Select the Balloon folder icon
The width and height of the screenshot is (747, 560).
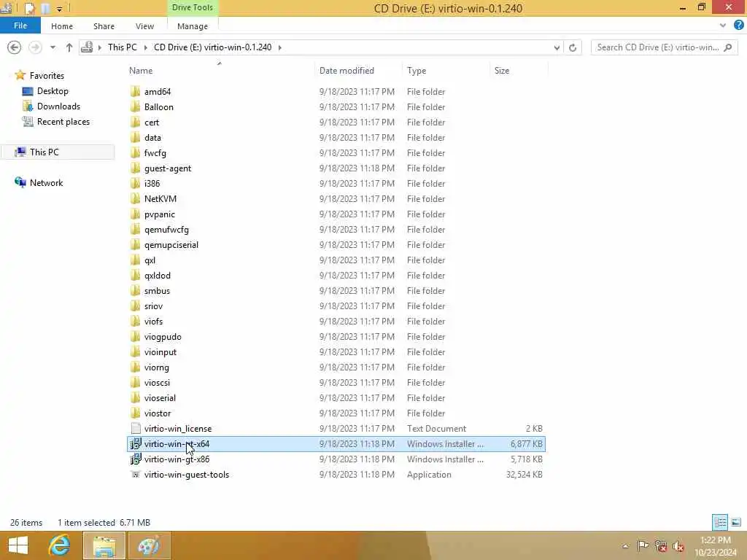pos(135,106)
